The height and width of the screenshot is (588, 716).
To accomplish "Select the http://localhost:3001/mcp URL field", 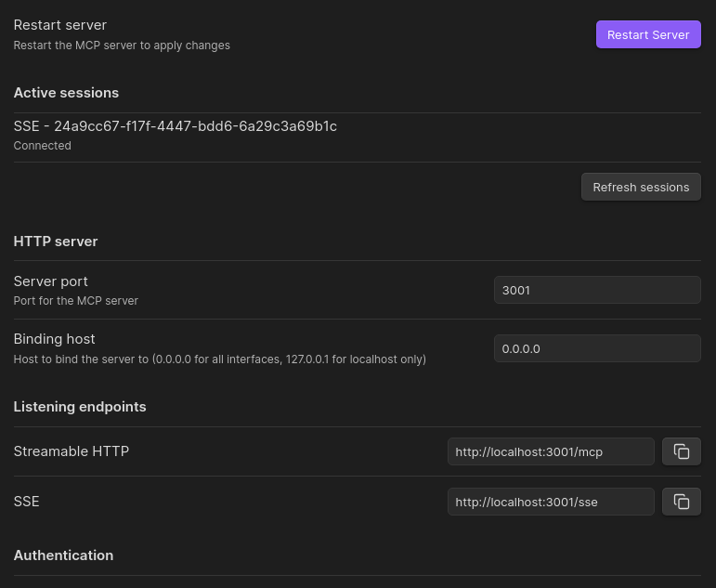I will click(551, 451).
